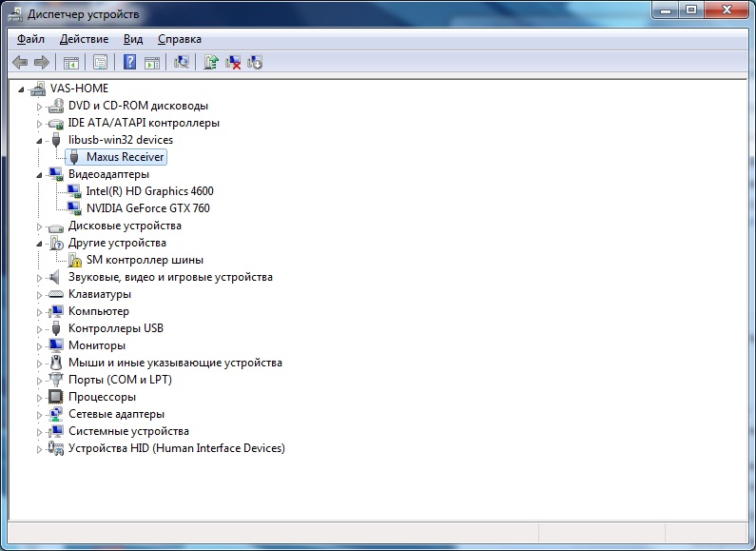
Task: Click the speaker icon for Звуковые устройства
Action: click(55, 277)
